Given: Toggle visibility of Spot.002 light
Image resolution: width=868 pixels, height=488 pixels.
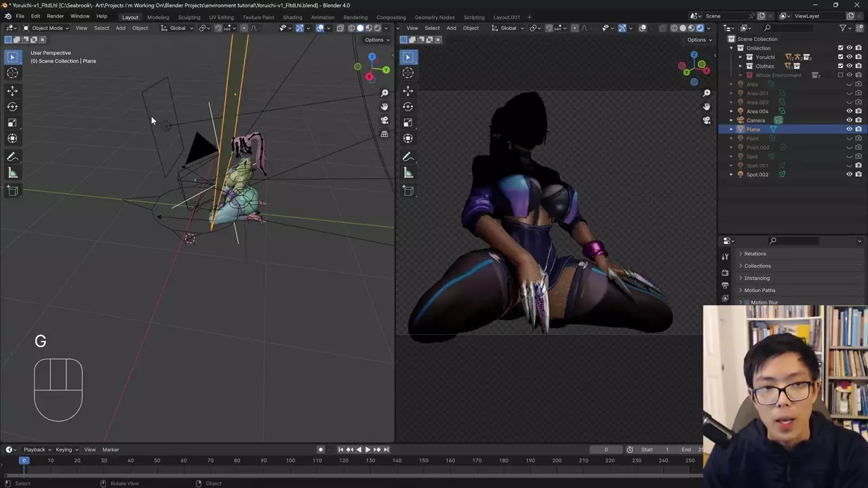Looking at the screenshot, I should (849, 174).
